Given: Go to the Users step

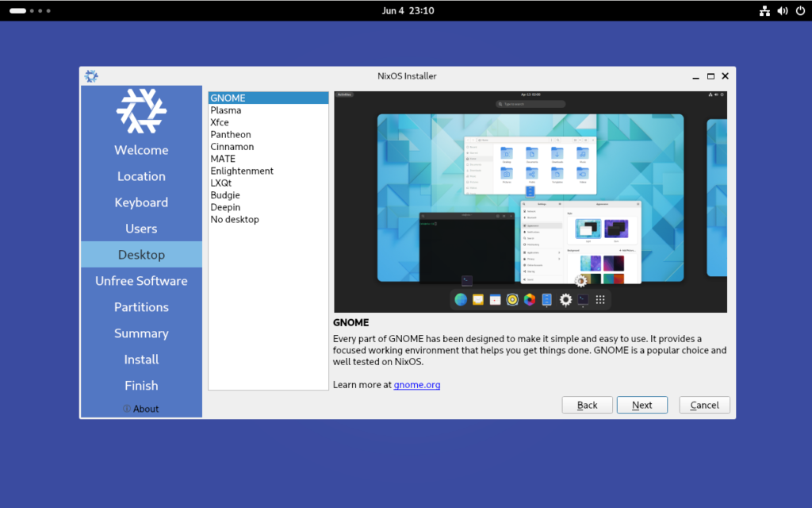Looking at the screenshot, I should pos(141,228).
